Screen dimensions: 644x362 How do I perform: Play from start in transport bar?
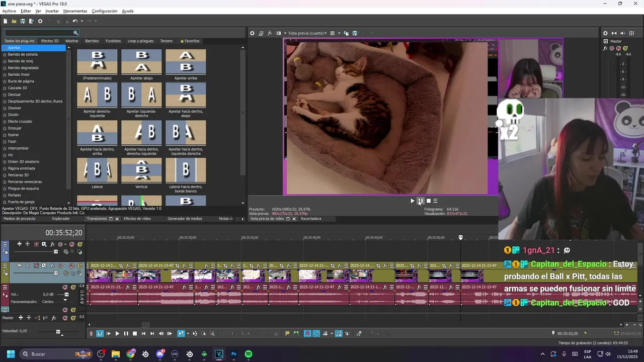[x=108, y=333]
